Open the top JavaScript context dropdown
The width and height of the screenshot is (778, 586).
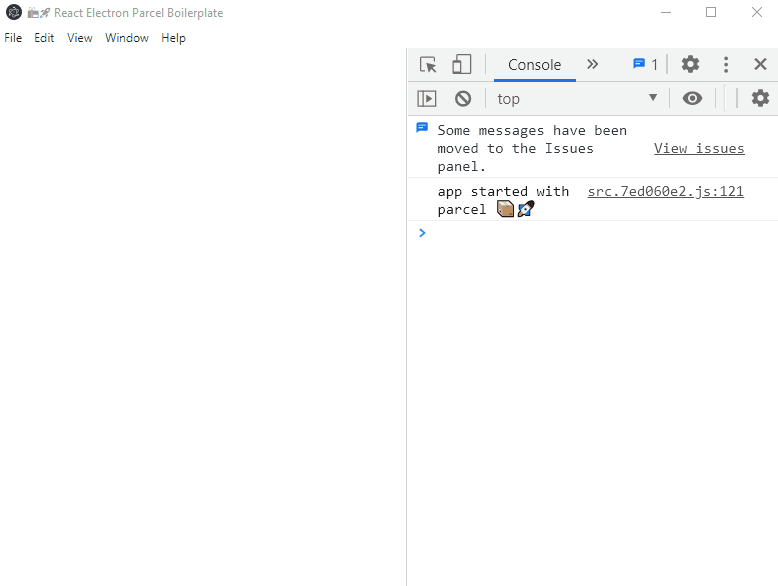point(577,98)
